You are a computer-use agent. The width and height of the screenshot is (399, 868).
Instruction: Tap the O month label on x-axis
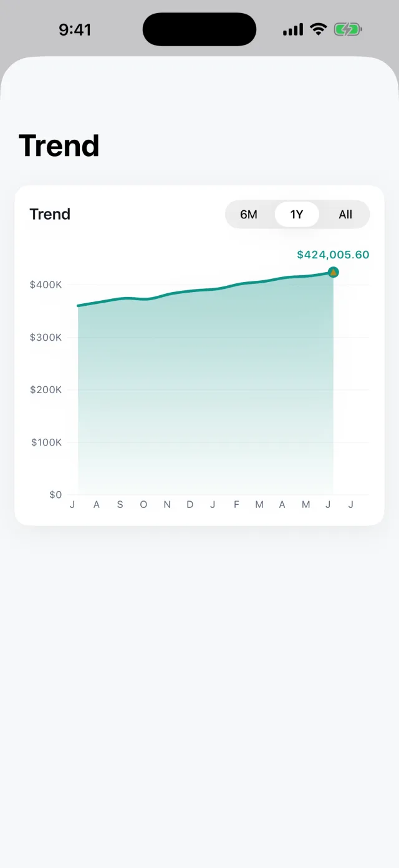pyautogui.click(x=143, y=505)
